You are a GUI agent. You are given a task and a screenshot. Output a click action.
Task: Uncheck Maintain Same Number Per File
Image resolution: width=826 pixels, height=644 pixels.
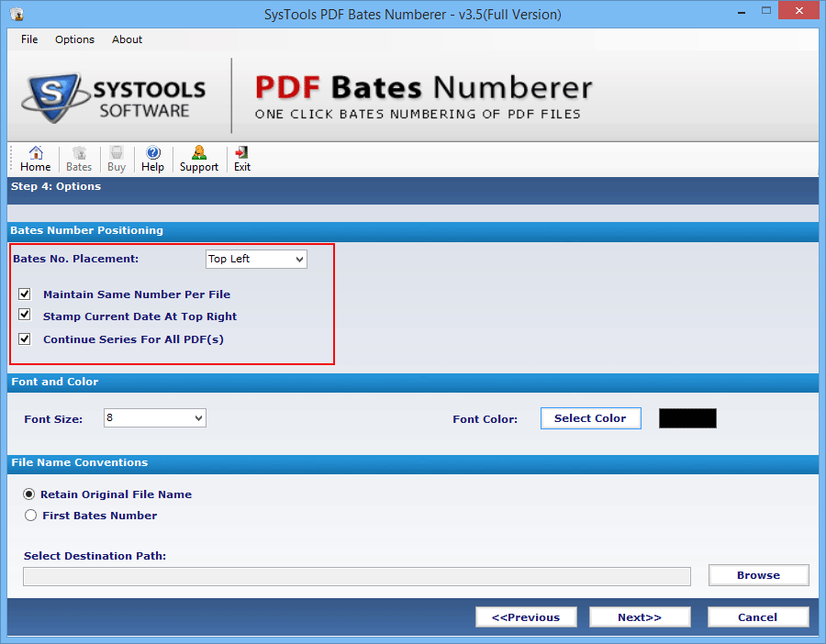pos(24,294)
